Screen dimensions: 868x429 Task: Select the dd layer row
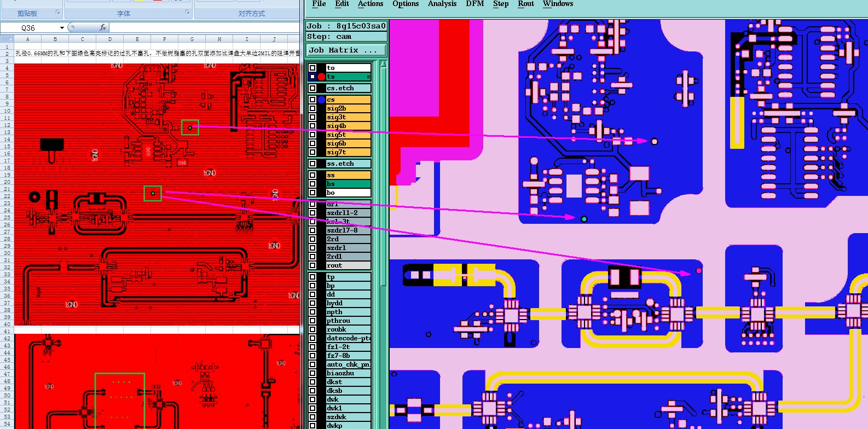[x=349, y=294]
